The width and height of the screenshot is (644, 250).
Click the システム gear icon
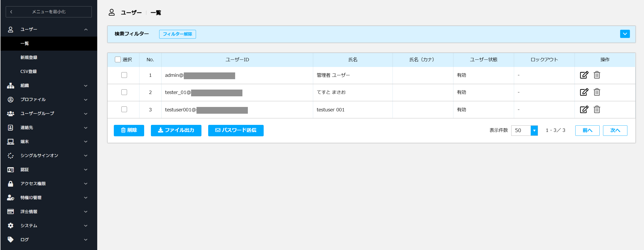[10, 226]
